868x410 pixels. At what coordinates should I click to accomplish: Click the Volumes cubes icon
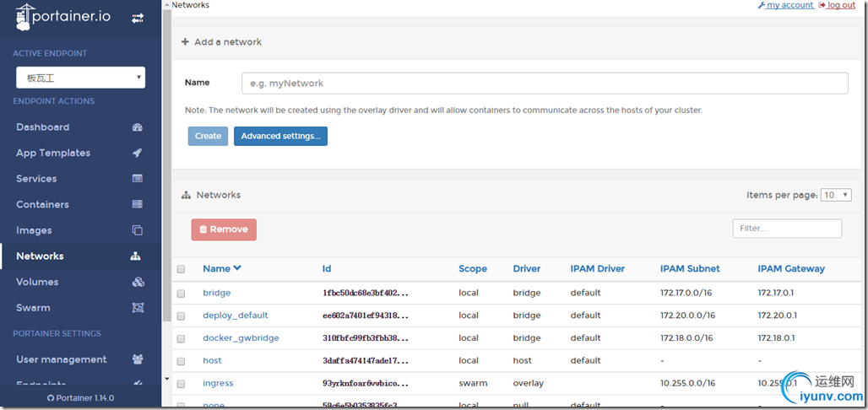[138, 282]
